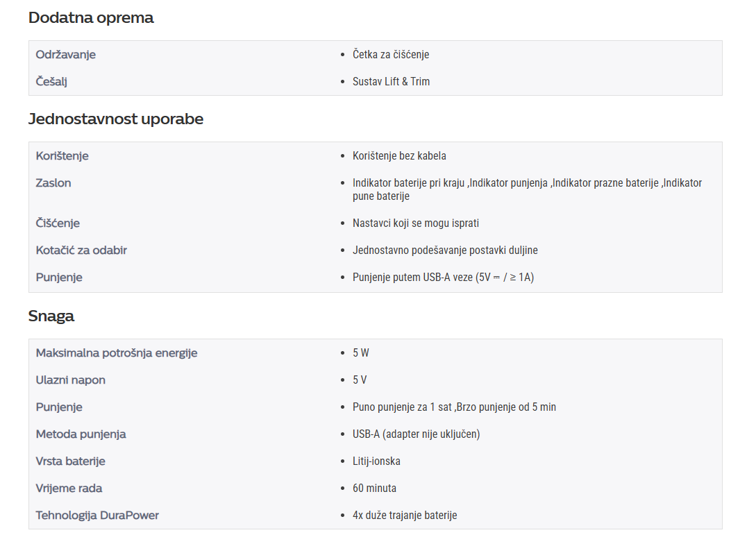756x544 pixels.
Task: Select the Maksimalna potrošnja energije label
Action: [116, 352]
